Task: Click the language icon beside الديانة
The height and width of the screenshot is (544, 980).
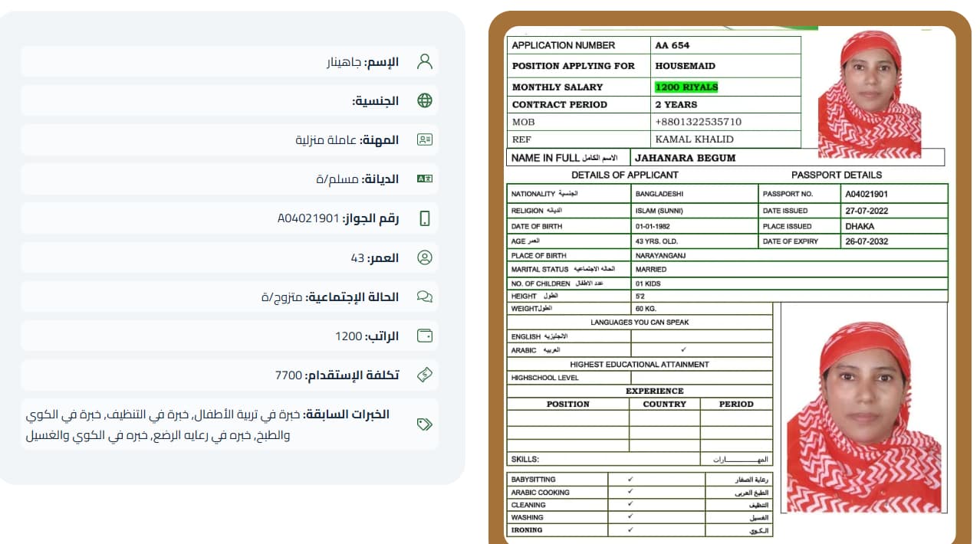Action: tap(424, 179)
